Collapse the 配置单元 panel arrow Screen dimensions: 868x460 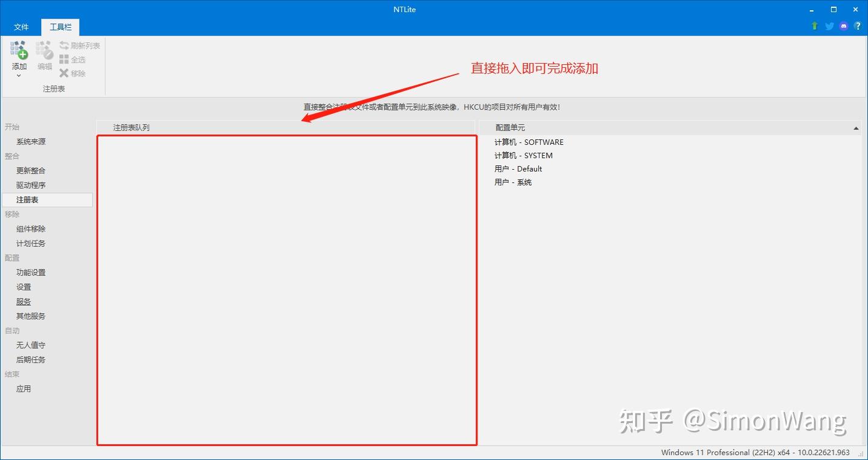point(856,127)
